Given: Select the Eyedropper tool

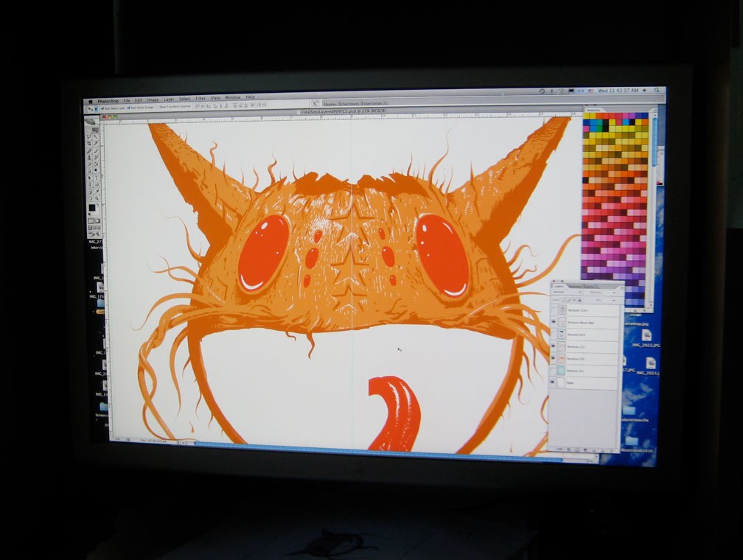Looking at the screenshot, I should pyautogui.click(x=96, y=192).
